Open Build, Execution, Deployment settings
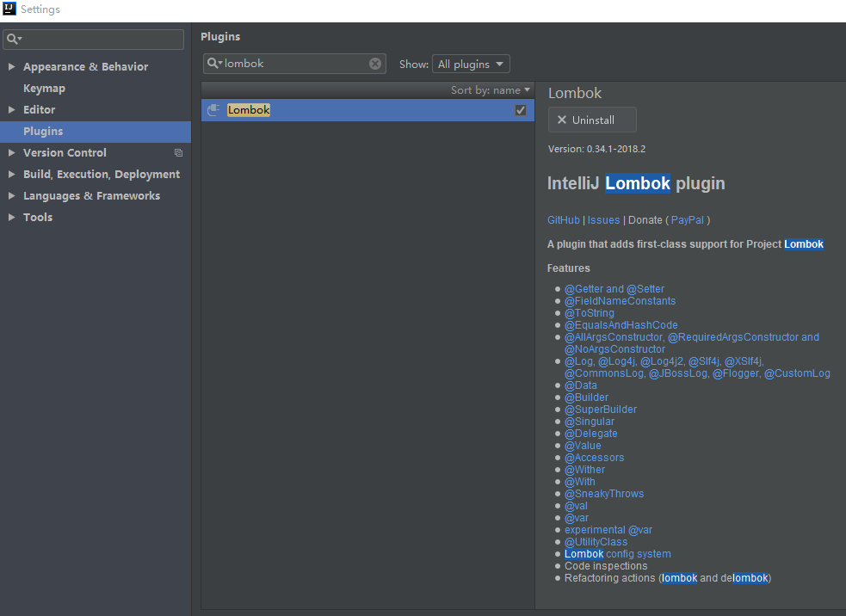Viewport: 846px width, 616px height. (102, 175)
